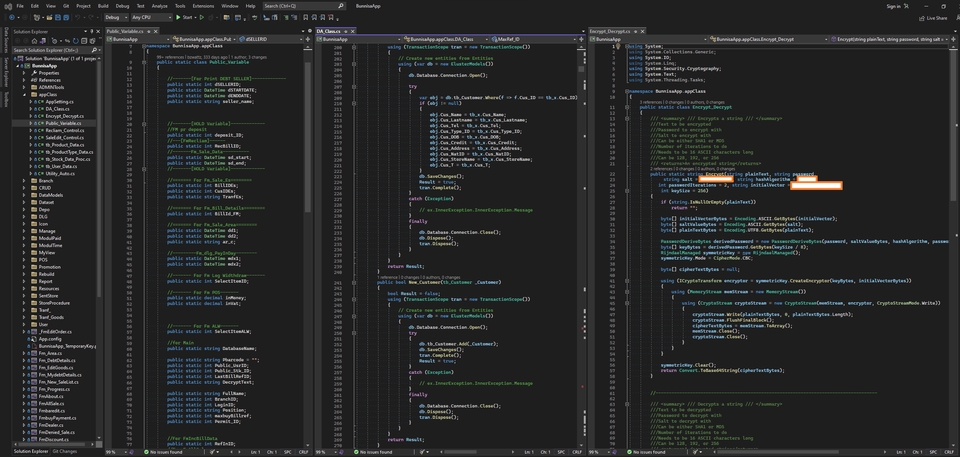Viewport: 960px width, 457px height.
Task: Open Reclaim_Control.cs in Solution Explorer
Action: coord(65,130)
